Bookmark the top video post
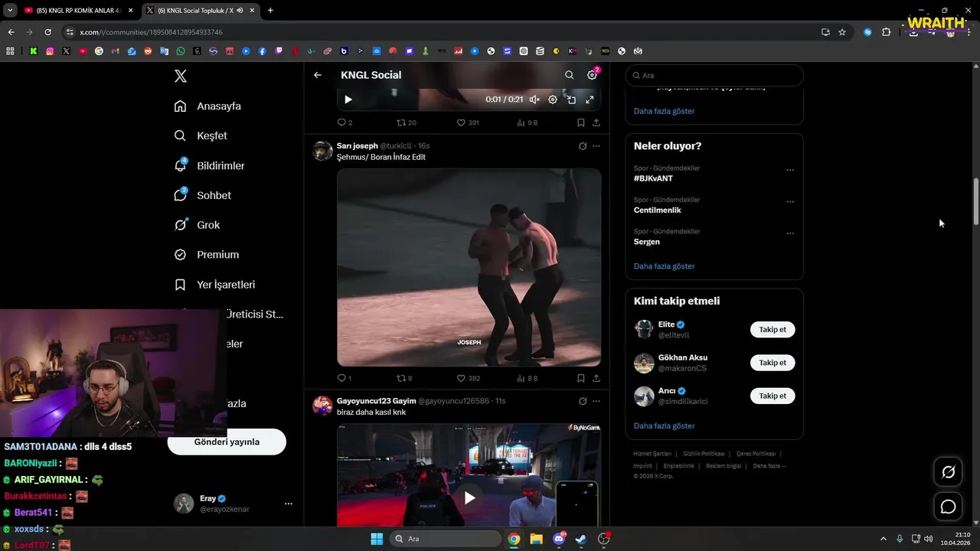This screenshot has height=551, width=980. [x=581, y=122]
